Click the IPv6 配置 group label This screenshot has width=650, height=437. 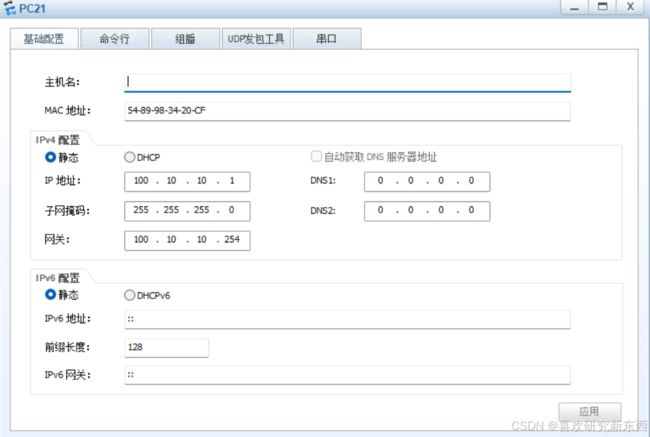pyautogui.click(x=57, y=278)
